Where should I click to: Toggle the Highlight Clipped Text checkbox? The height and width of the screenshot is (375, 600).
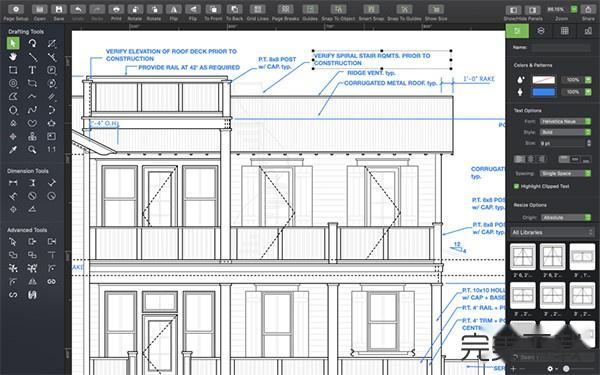pyautogui.click(x=516, y=186)
